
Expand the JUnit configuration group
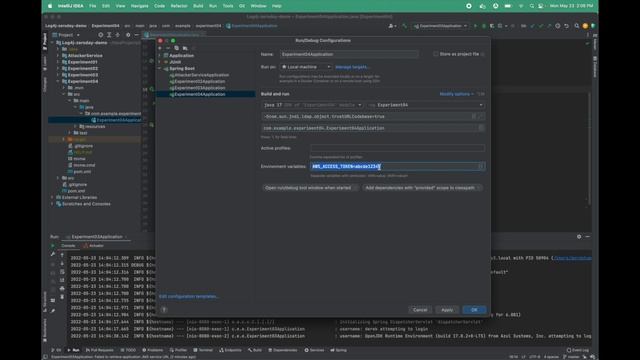[160, 62]
